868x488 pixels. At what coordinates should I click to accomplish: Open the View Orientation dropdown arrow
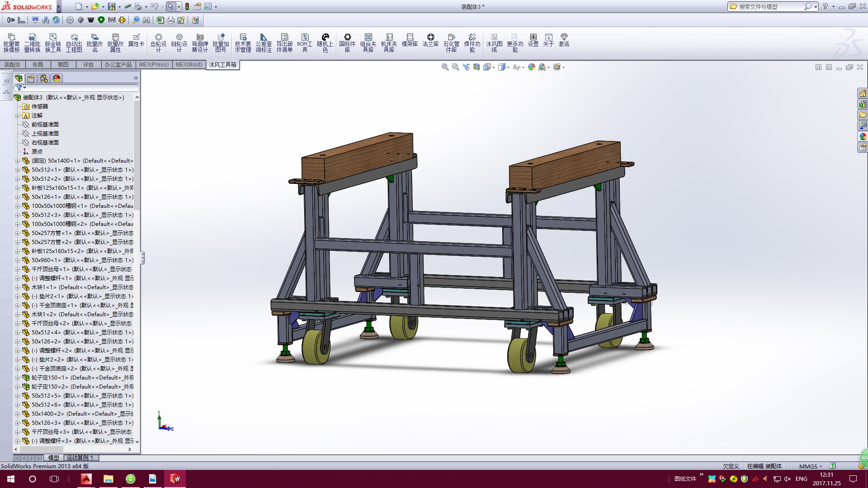(493, 67)
